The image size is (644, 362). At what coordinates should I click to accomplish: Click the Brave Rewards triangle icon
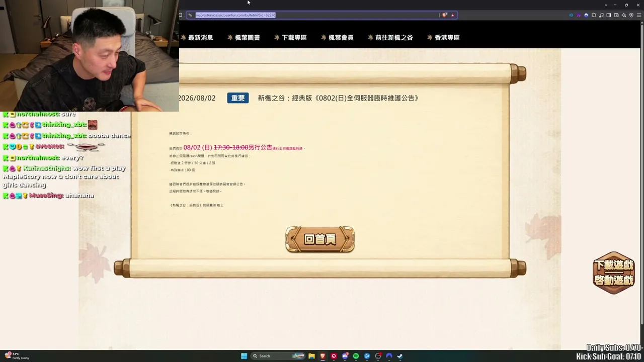[452, 15]
